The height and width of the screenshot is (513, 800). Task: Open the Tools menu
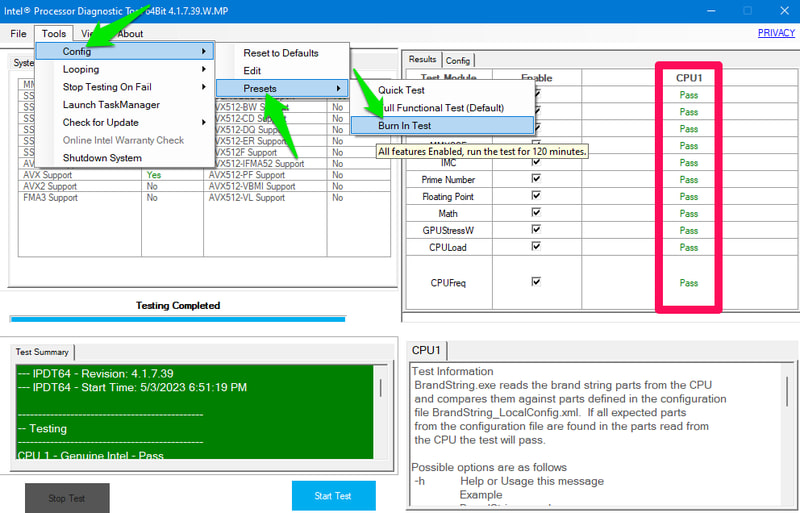(x=54, y=33)
